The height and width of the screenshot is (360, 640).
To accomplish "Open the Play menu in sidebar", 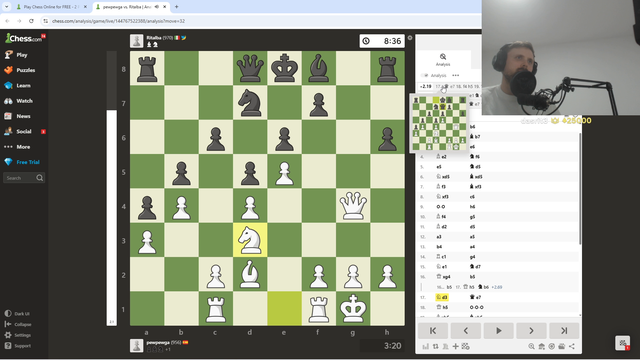I will 16,55.
